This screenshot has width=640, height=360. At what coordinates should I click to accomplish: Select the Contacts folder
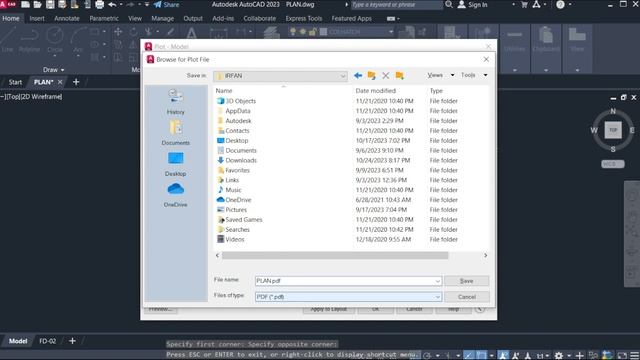point(233,131)
